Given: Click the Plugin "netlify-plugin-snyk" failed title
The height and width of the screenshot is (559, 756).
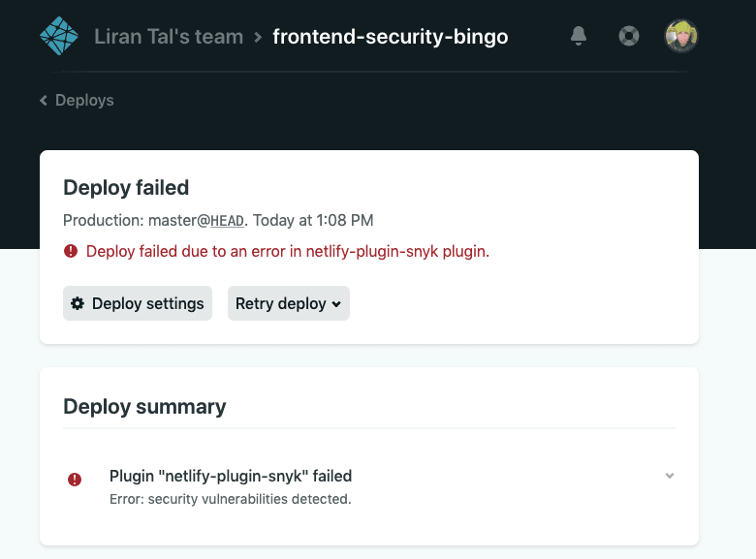Looking at the screenshot, I should [231, 476].
